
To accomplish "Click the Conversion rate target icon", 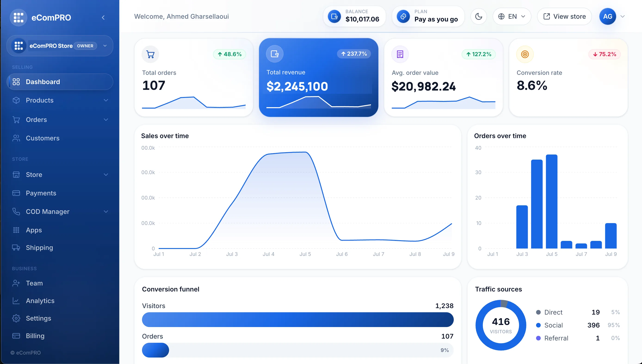I will point(525,54).
